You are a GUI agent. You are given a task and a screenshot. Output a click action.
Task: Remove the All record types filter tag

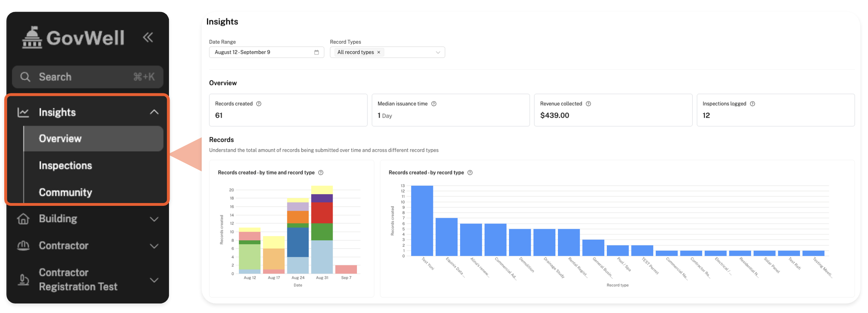tap(379, 52)
